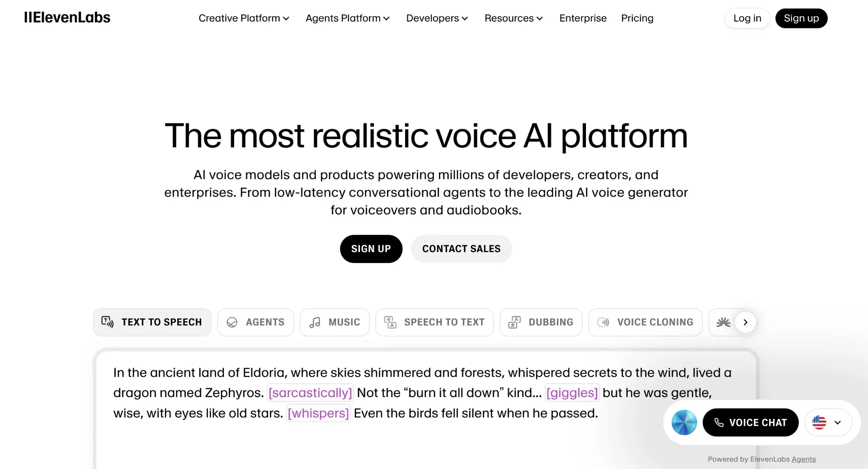The width and height of the screenshot is (868, 469).
Task: Expand the Agents Platform menu
Action: tap(347, 18)
